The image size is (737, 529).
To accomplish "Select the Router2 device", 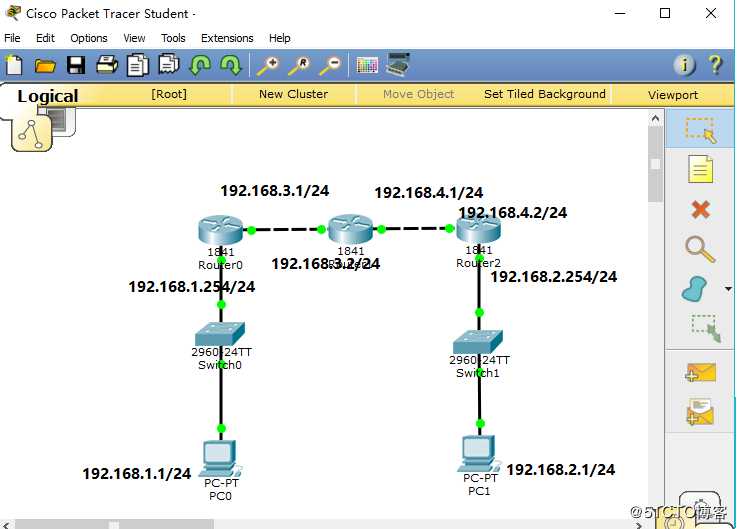I will coord(478,229).
